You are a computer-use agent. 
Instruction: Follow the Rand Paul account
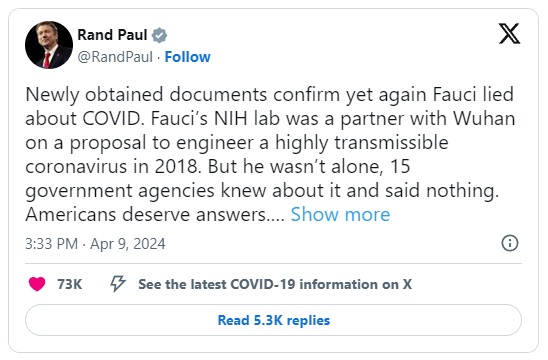[x=188, y=57]
